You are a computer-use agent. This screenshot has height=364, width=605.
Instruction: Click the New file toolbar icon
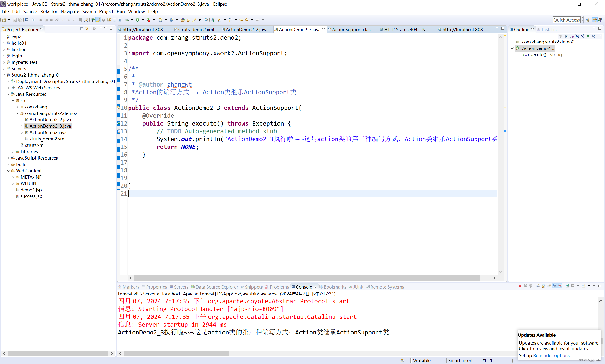(4, 20)
